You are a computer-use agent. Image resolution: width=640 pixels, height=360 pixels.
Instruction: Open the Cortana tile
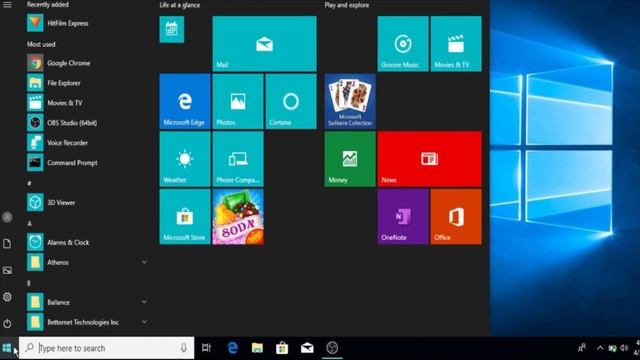(x=291, y=101)
